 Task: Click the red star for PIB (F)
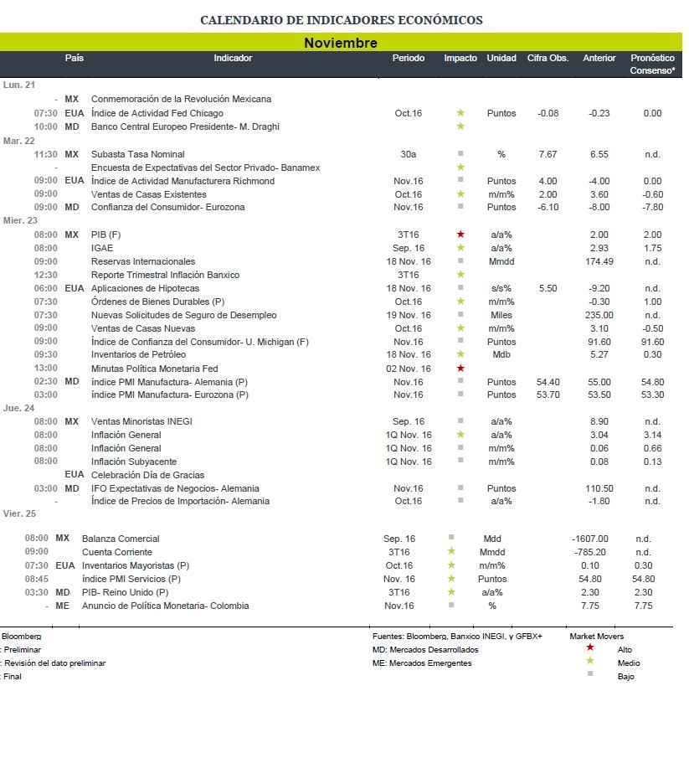tap(460, 234)
